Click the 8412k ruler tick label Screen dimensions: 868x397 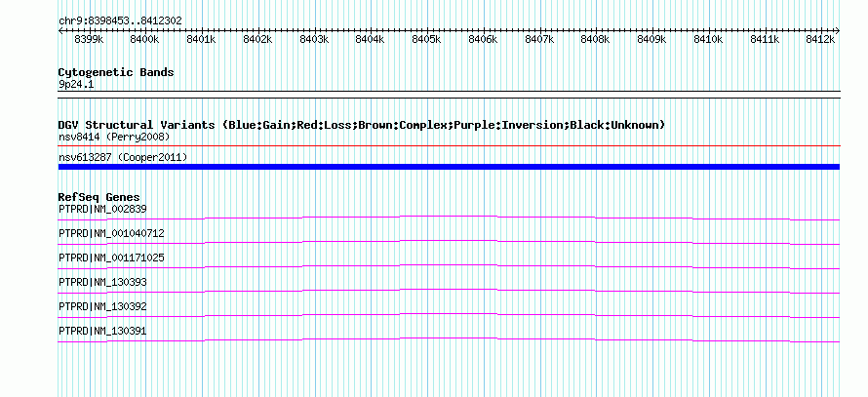(820, 39)
